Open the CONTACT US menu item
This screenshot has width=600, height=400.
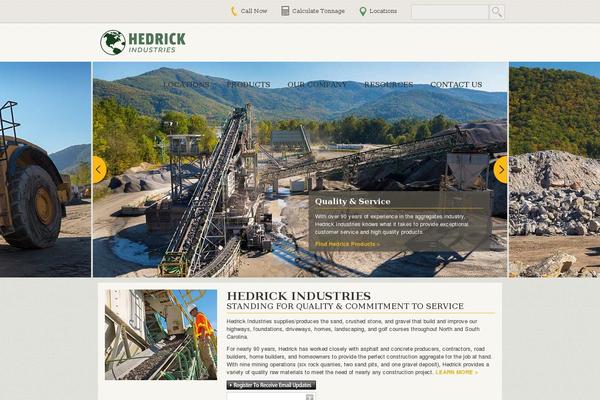click(456, 85)
